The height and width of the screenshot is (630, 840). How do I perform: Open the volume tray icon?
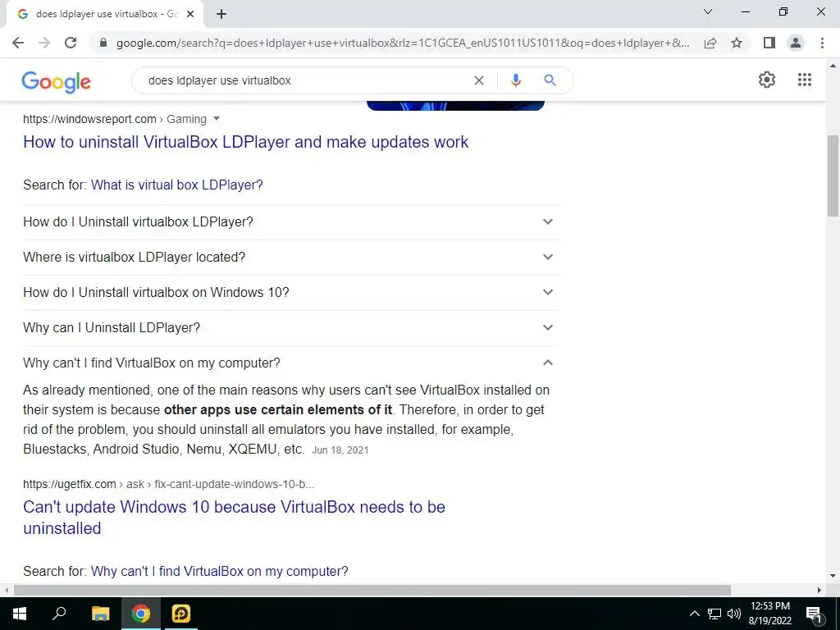coord(734,614)
